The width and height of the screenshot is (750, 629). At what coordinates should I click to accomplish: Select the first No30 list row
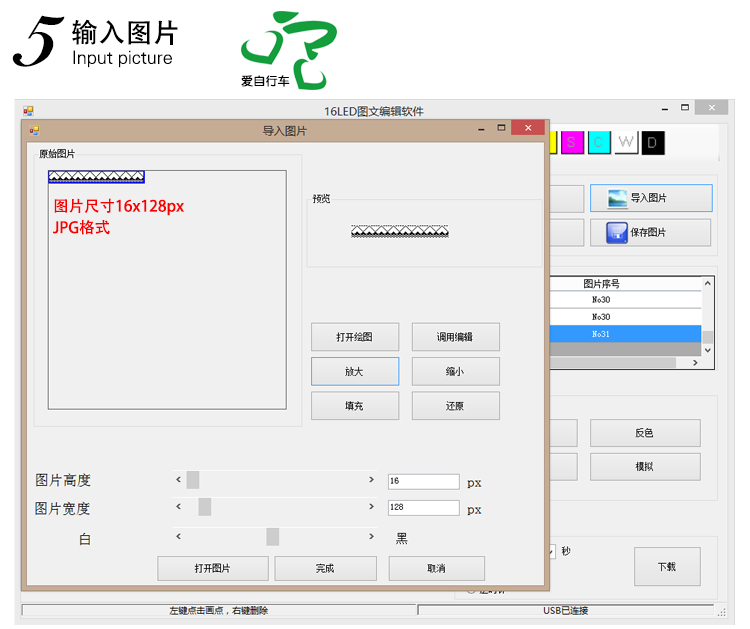(626, 300)
